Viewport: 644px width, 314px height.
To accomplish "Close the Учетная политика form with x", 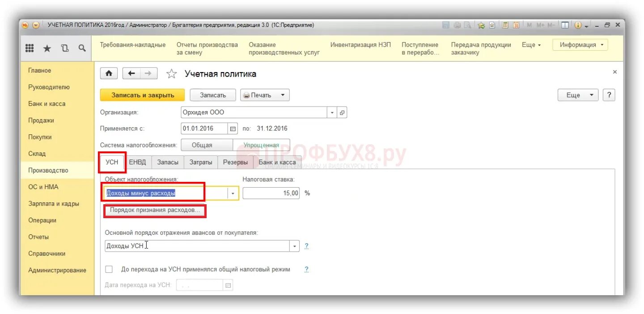I will coord(614,72).
